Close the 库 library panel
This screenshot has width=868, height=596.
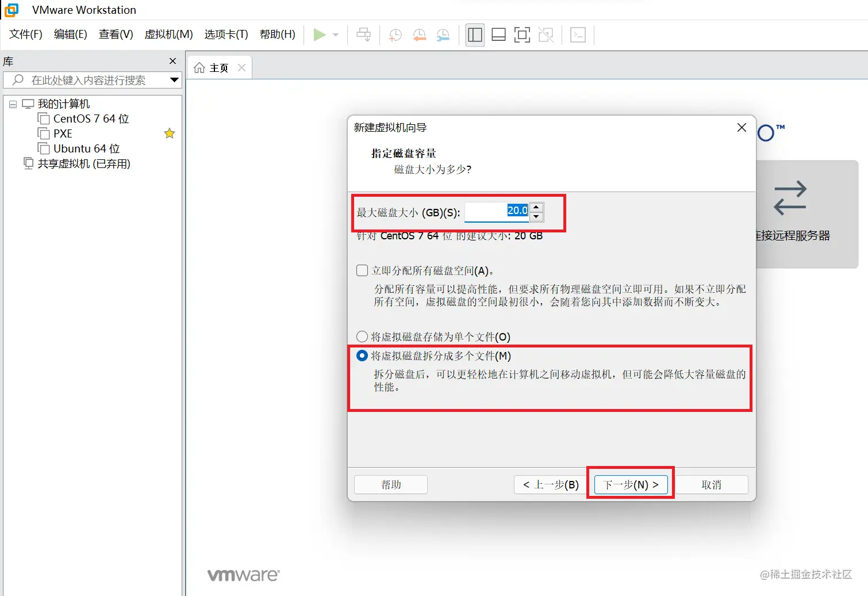[172, 61]
